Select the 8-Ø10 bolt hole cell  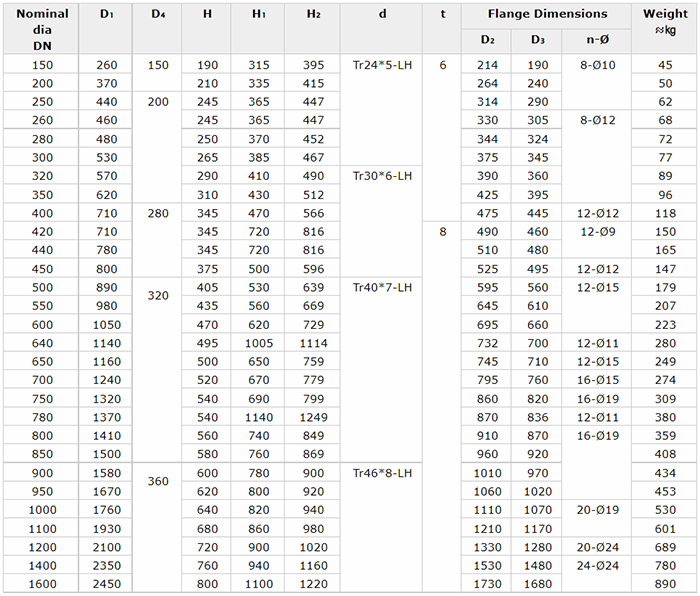coord(598,65)
